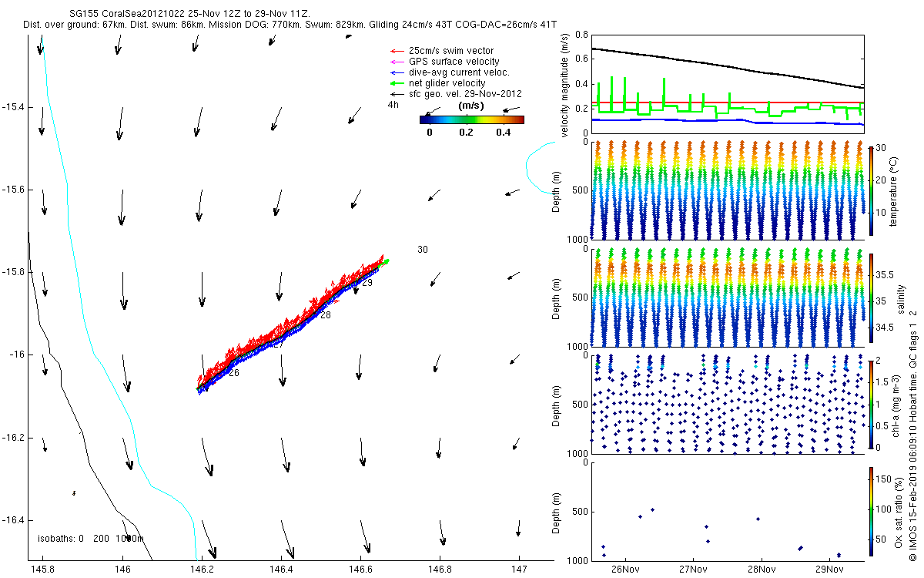Click the '145.8' longitude tick label
Viewport: 924px width, 578px height.
pos(42,570)
